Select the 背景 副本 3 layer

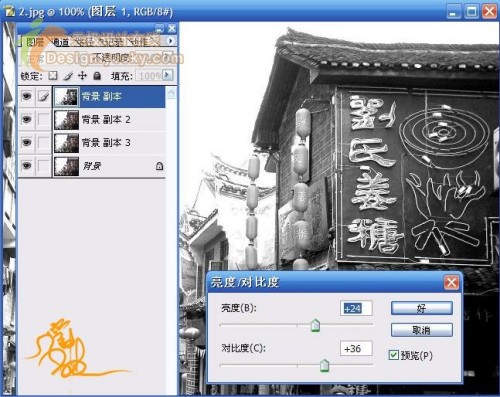tap(109, 143)
